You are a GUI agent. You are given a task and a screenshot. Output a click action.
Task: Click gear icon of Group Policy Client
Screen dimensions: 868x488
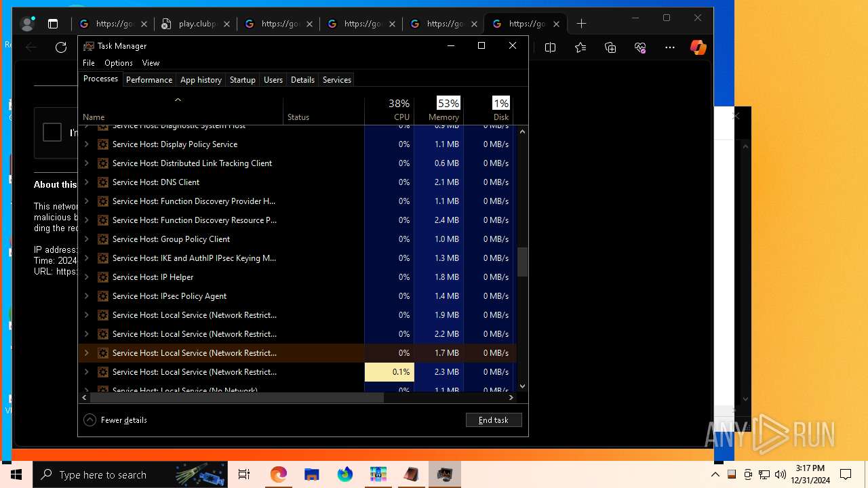coord(103,239)
